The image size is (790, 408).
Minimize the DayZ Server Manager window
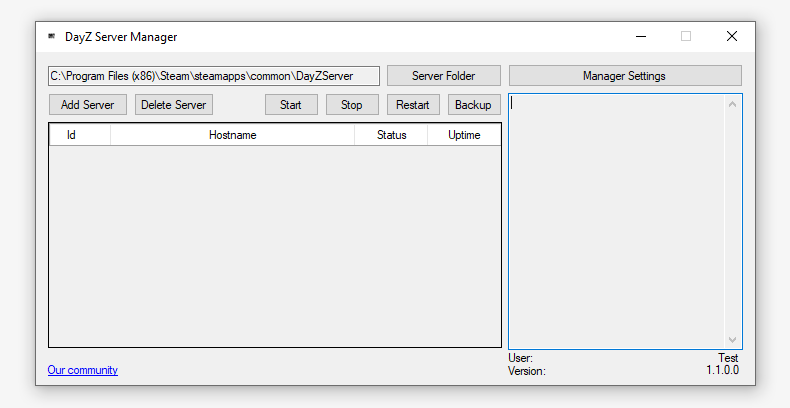[x=641, y=36]
